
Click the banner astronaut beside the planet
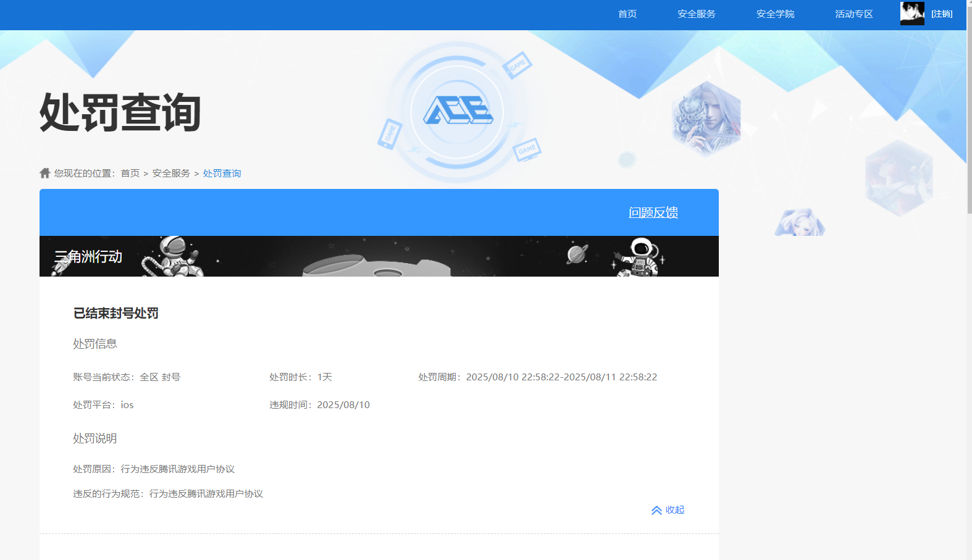click(639, 257)
